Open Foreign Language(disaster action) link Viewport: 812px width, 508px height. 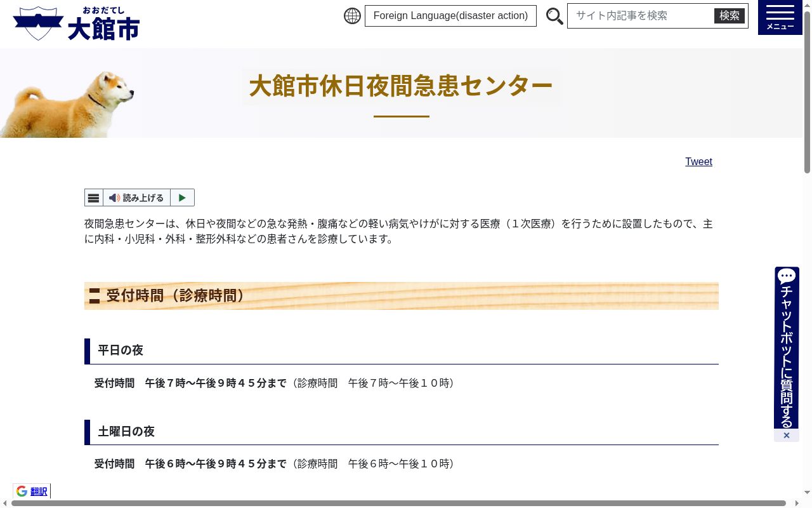coord(450,16)
